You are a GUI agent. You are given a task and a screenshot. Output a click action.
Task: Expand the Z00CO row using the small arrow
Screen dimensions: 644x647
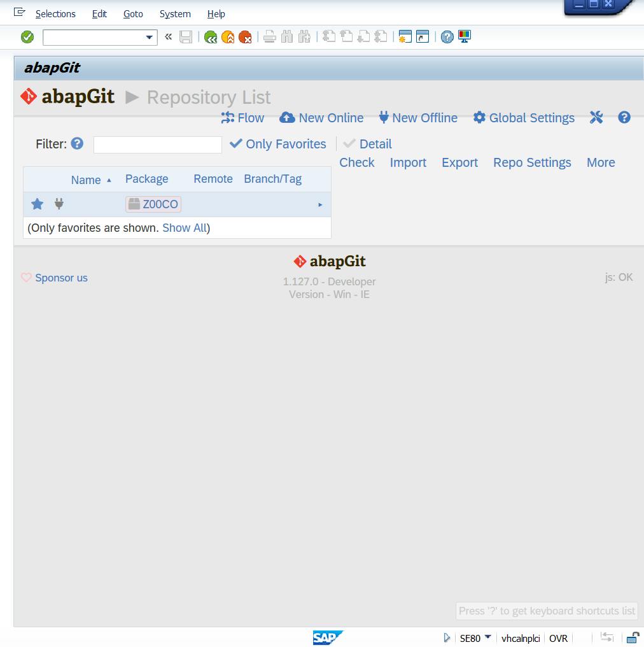320,204
